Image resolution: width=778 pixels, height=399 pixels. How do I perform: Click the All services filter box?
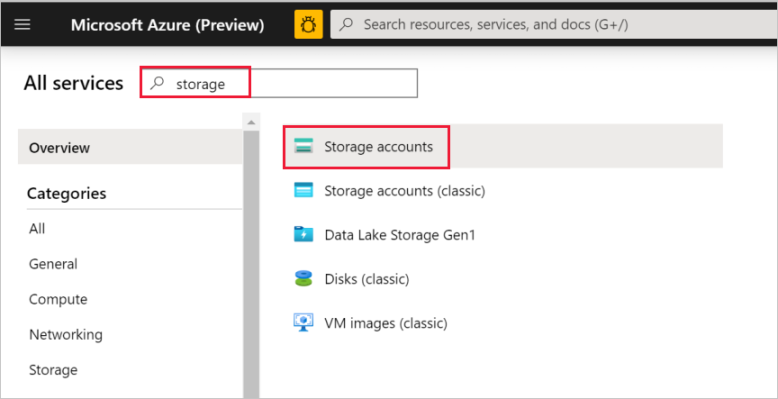click(279, 83)
